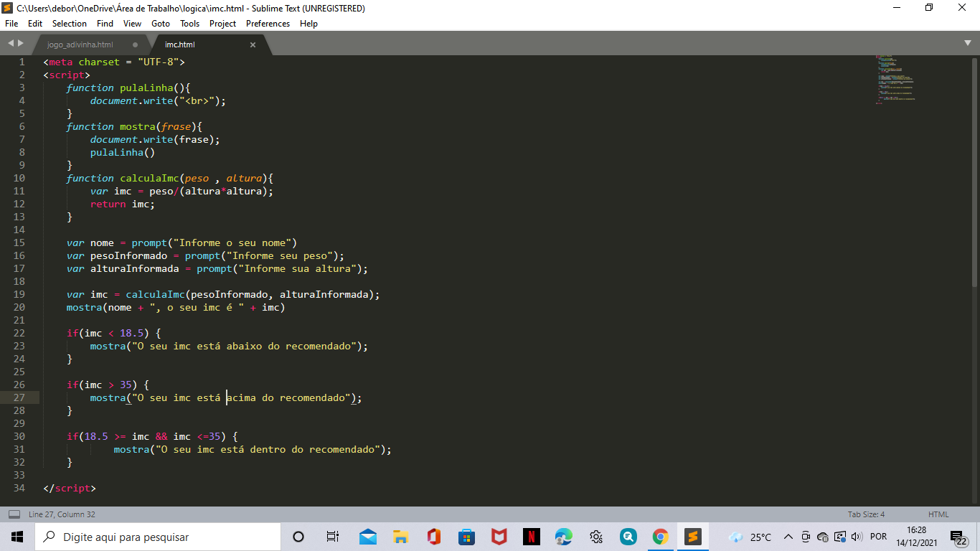Open the Goto menu
Screen dimensions: 980x551
click(161, 24)
